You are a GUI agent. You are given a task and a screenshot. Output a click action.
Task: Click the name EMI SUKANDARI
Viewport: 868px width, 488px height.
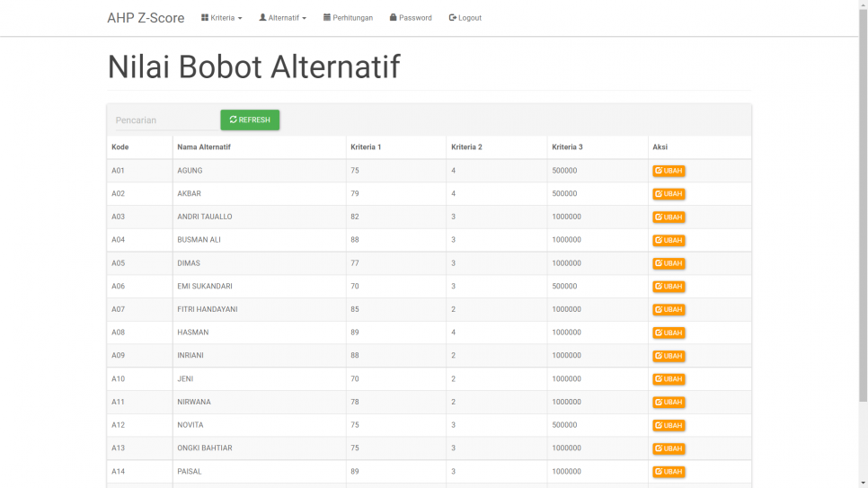click(204, 286)
